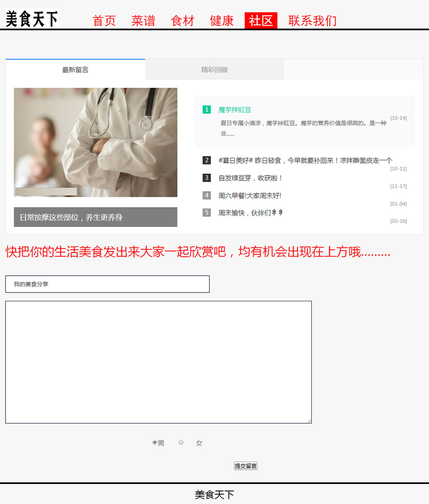Open the 食材 navigation item
The image size is (429, 504).
183,21
